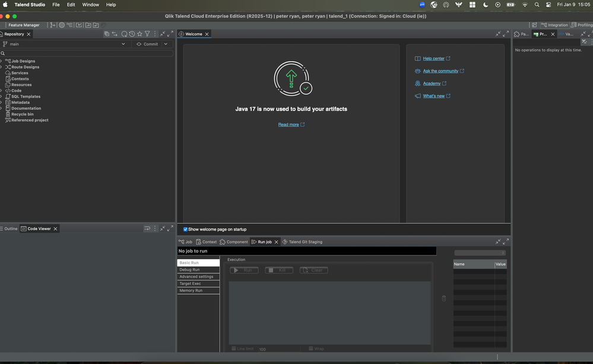Click the open perspective icon
Screen dimensions: 593x364
click(534, 25)
